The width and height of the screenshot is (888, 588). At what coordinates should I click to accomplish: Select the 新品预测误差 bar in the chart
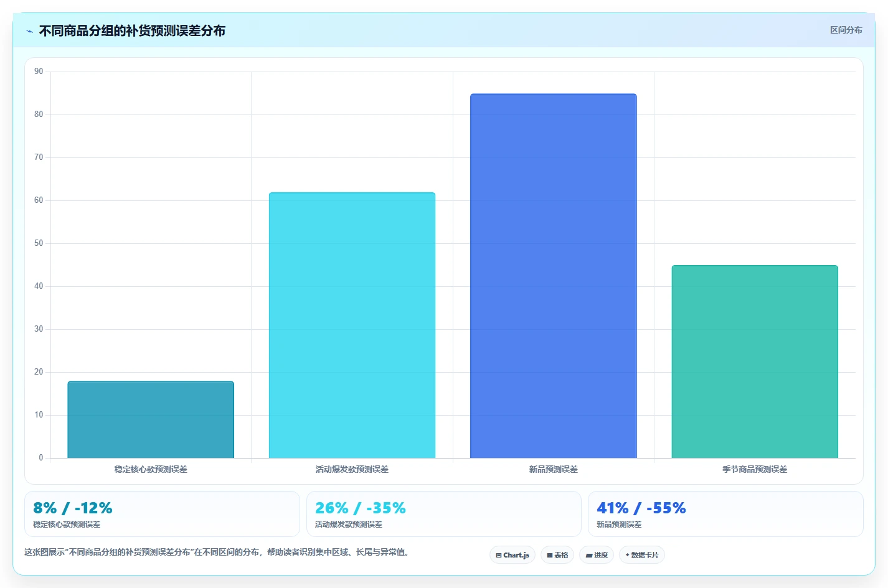[x=554, y=276]
